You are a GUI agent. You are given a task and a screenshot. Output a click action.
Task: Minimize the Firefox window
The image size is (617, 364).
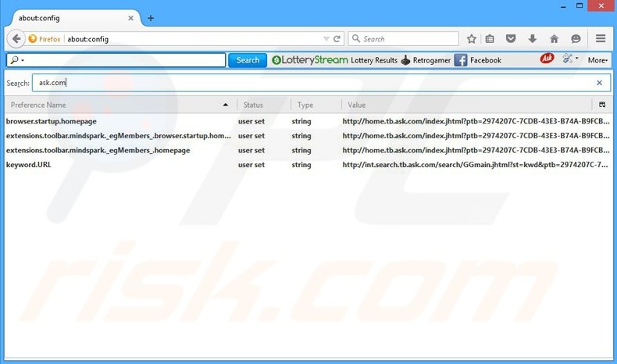563,6
